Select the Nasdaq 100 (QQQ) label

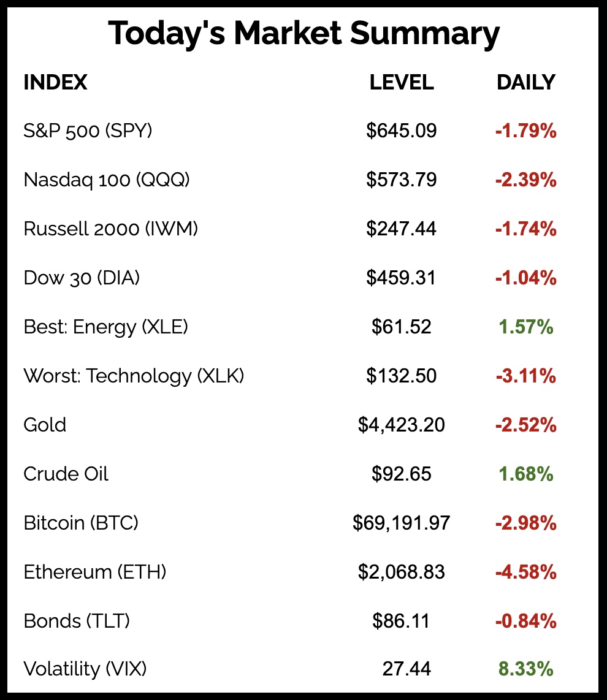point(107,180)
